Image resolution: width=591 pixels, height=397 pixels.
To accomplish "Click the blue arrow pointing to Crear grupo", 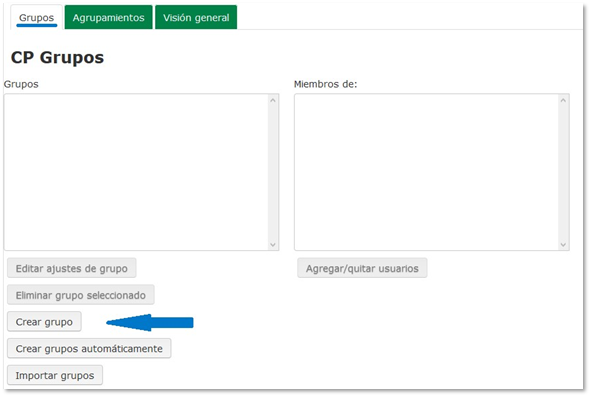I will [x=150, y=322].
